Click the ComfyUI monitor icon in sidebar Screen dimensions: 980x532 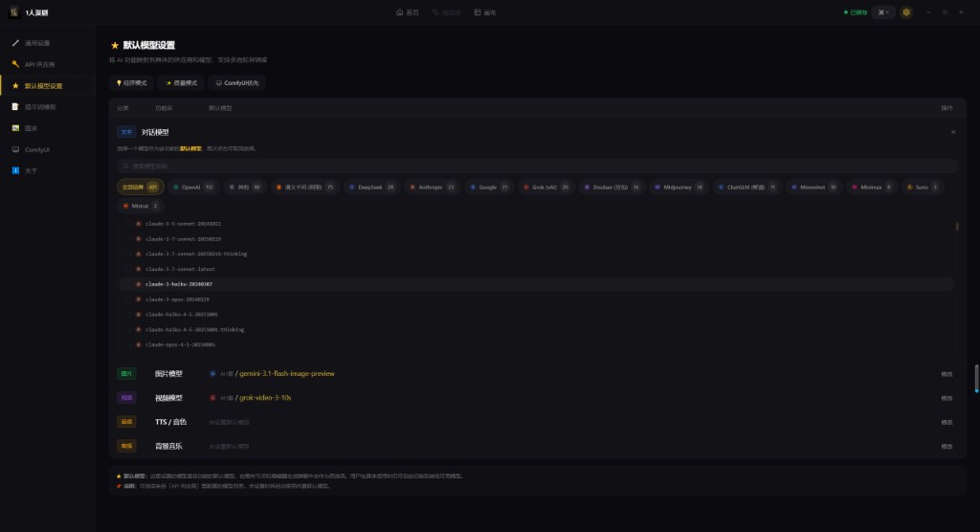pos(15,149)
